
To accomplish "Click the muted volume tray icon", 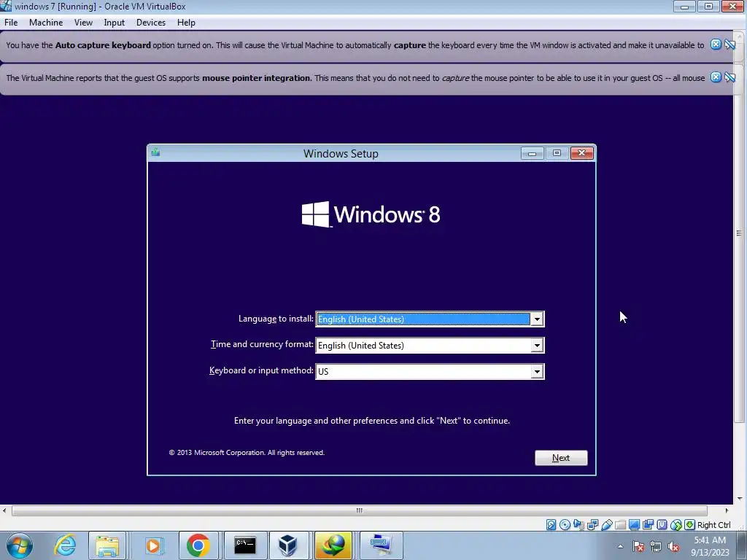I will click(673, 546).
